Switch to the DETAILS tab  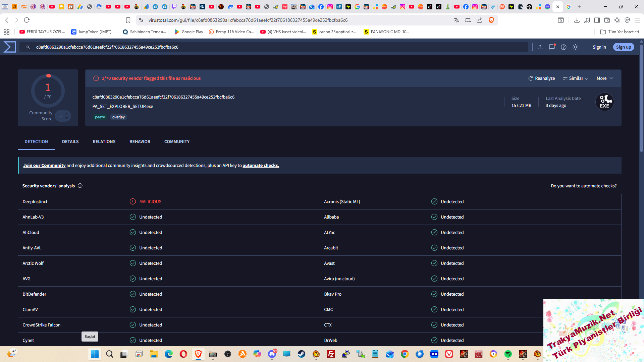[70, 142]
